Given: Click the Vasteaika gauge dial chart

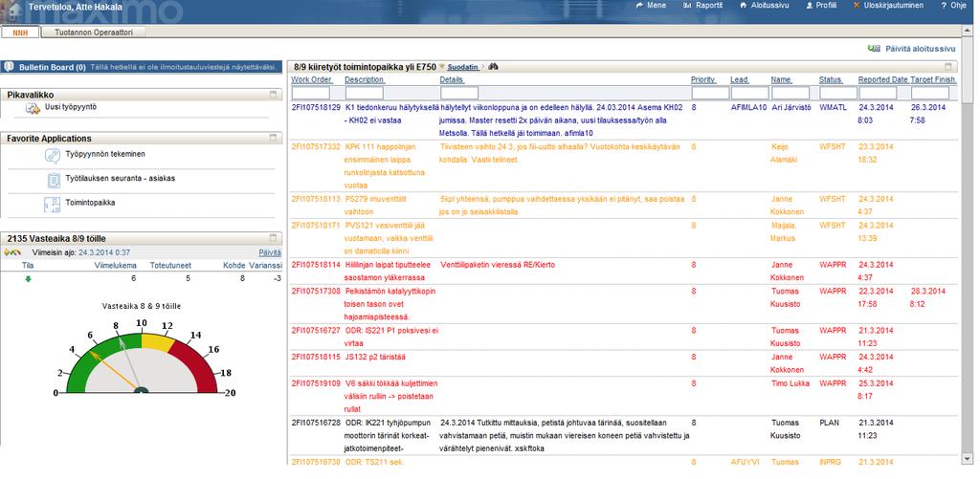Looking at the screenshot, I should [x=142, y=356].
